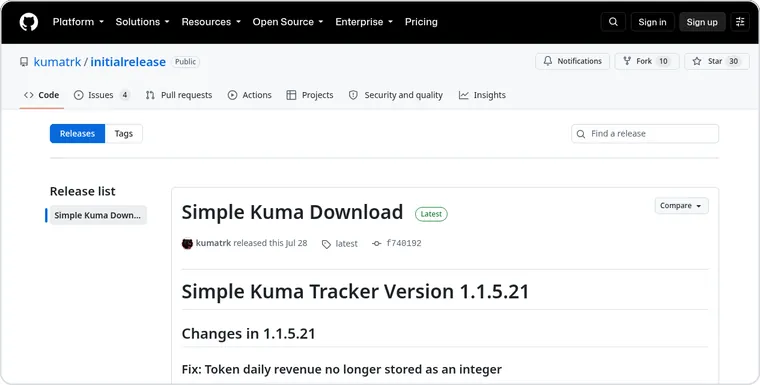Open the initialrelease repository link
The width and height of the screenshot is (760, 385).
[x=128, y=62]
